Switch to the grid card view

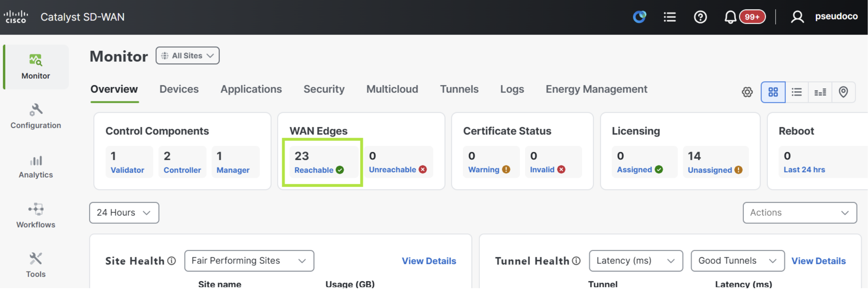[773, 92]
